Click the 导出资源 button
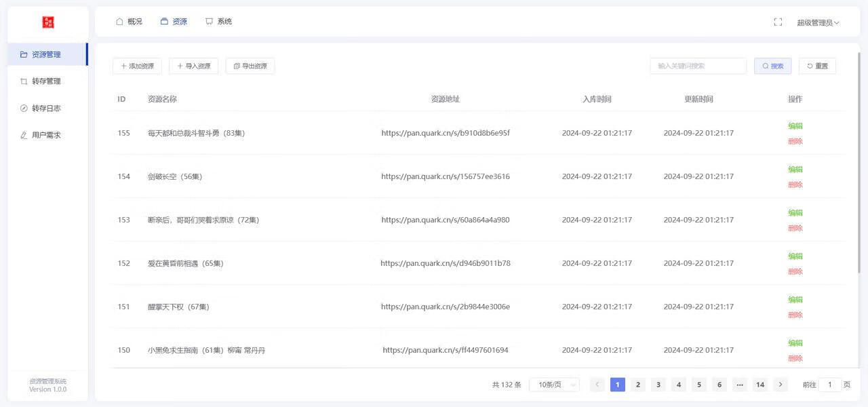 click(x=250, y=66)
